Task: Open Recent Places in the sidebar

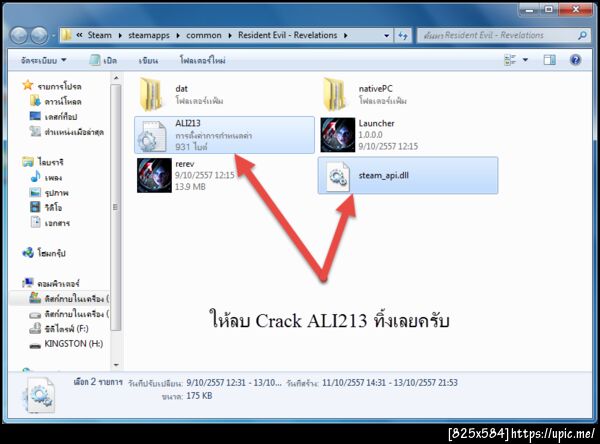Action: click(x=67, y=132)
